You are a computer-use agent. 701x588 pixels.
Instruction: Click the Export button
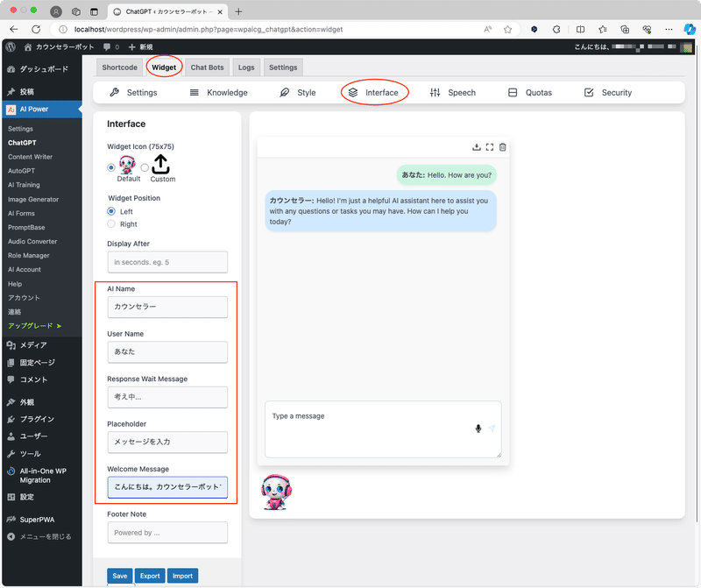click(x=150, y=576)
